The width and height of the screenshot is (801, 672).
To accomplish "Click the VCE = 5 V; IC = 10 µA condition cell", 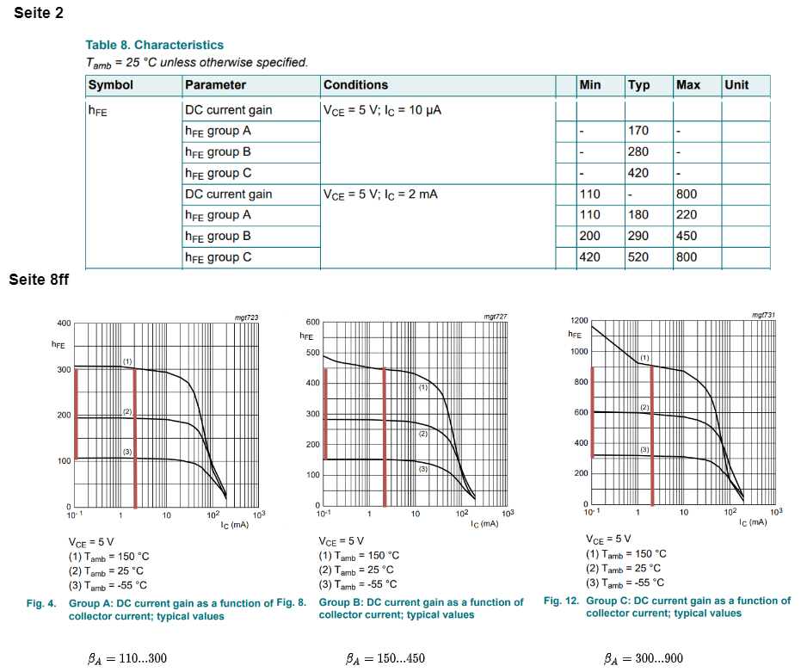I will [382, 110].
